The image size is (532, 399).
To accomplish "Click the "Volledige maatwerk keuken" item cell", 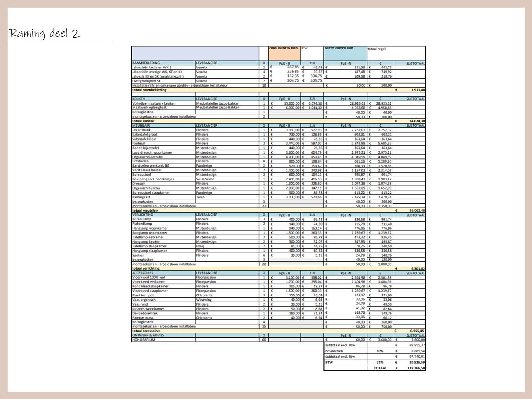I will coord(163,103).
